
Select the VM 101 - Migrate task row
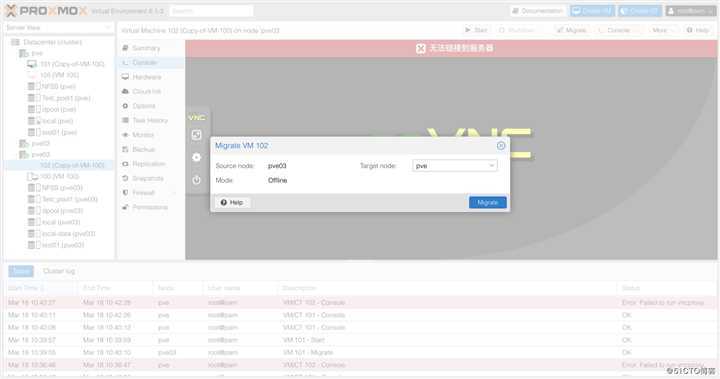click(x=360, y=352)
